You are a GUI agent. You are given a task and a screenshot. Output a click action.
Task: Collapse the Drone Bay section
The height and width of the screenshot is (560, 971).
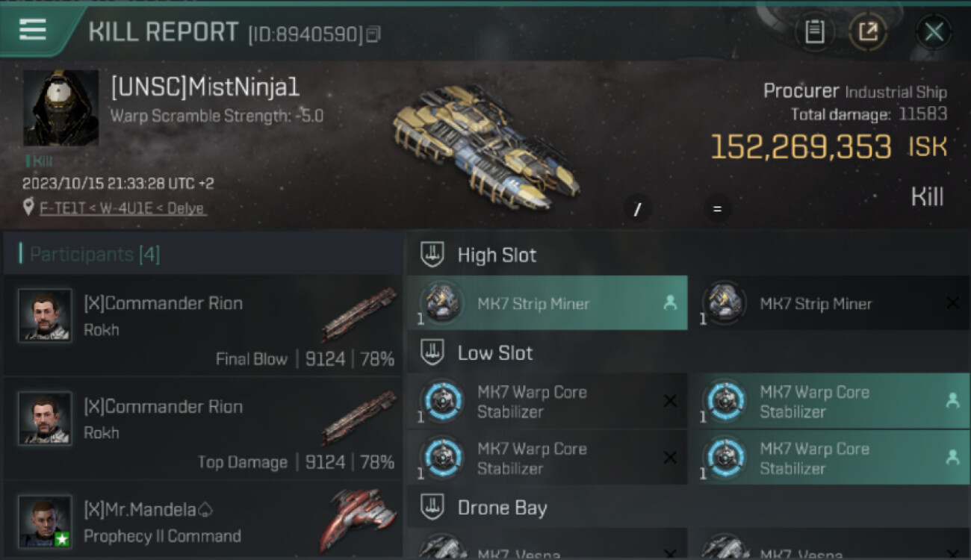(432, 508)
